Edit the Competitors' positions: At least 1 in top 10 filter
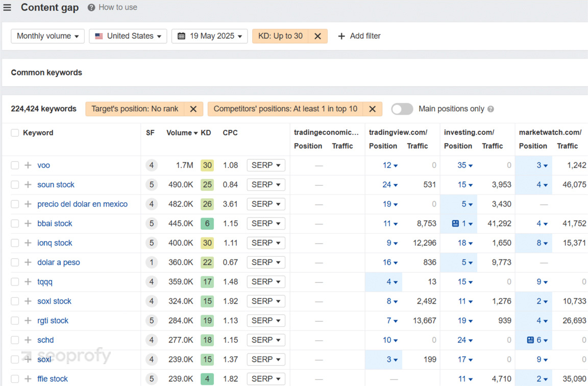Image resolution: width=588 pixels, height=386 pixels. tap(285, 109)
